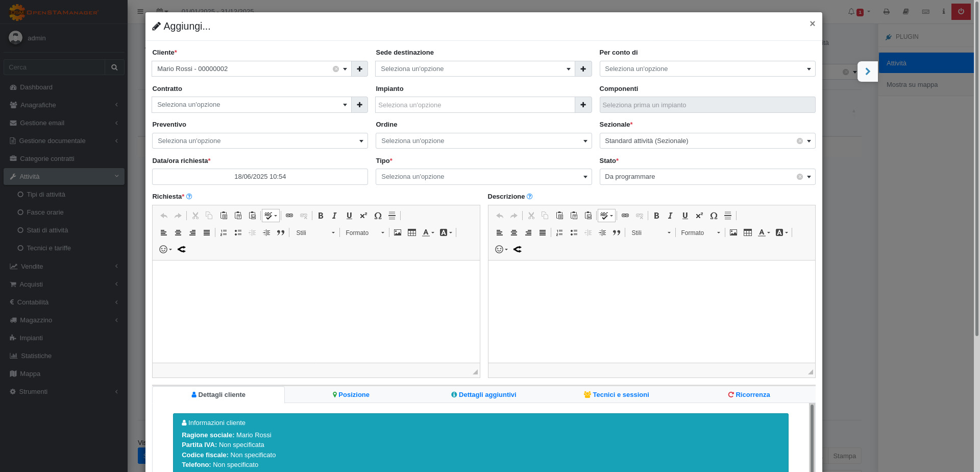The height and width of the screenshot is (472, 980).
Task: Open Formato dropdown in Richiesta editor
Action: pyautogui.click(x=364, y=232)
